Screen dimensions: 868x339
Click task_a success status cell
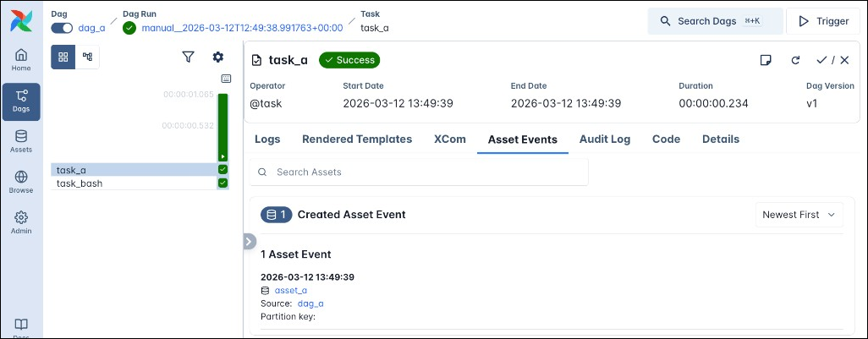tap(223, 170)
